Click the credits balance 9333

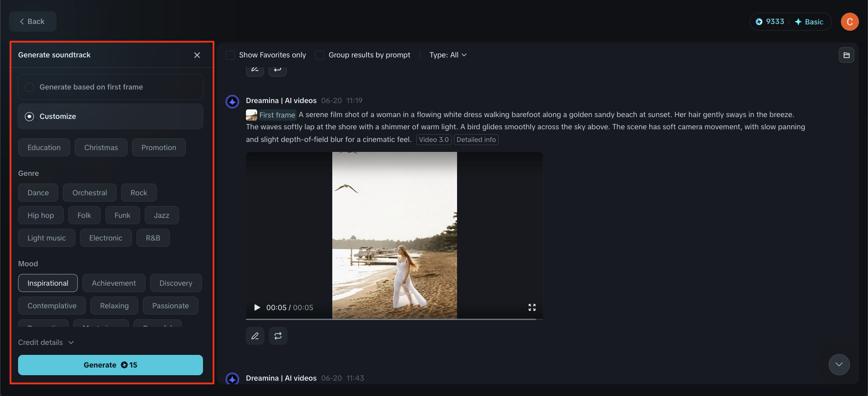point(770,22)
